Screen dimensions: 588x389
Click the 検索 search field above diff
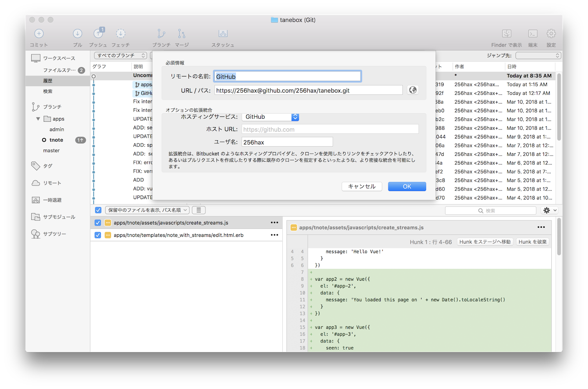(491, 210)
